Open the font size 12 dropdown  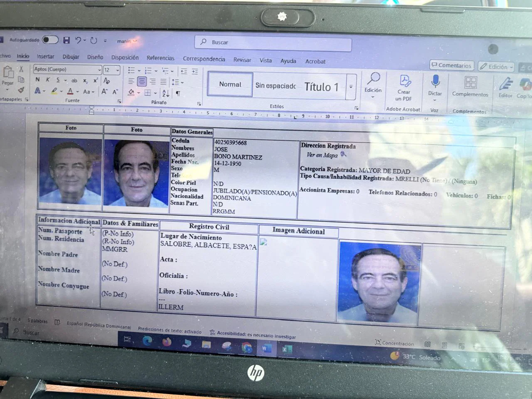tap(112, 70)
